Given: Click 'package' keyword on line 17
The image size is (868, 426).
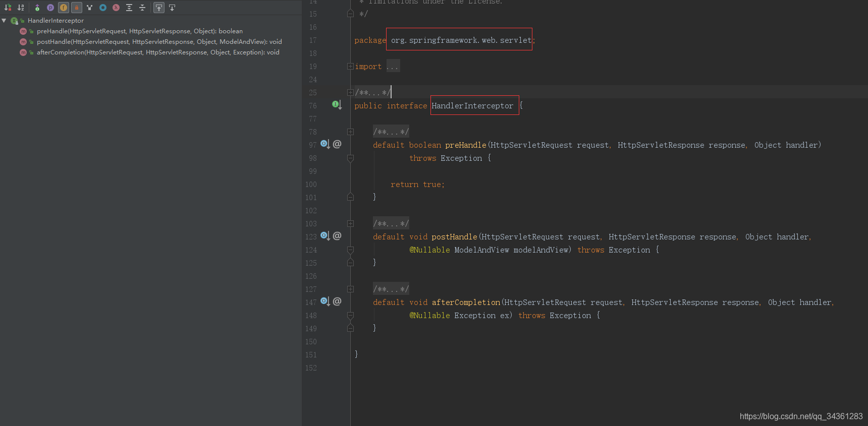Looking at the screenshot, I should pyautogui.click(x=370, y=40).
